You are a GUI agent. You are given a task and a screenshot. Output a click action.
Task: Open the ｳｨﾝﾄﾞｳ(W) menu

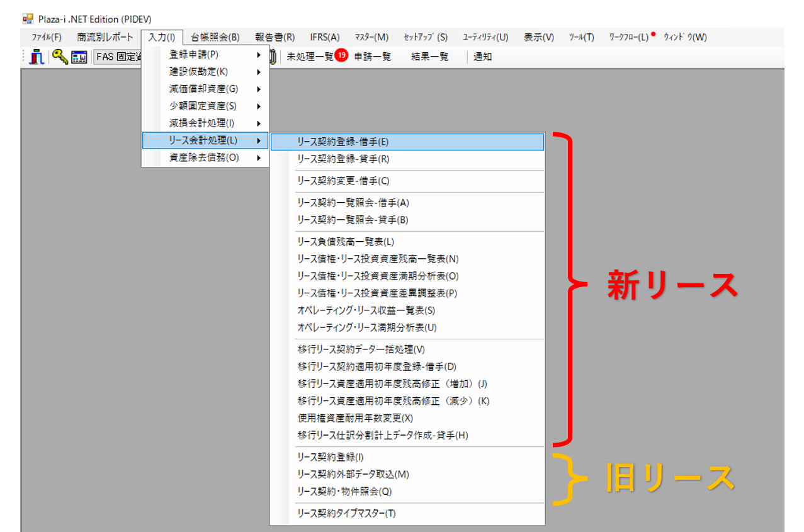(x=685, y=37)
